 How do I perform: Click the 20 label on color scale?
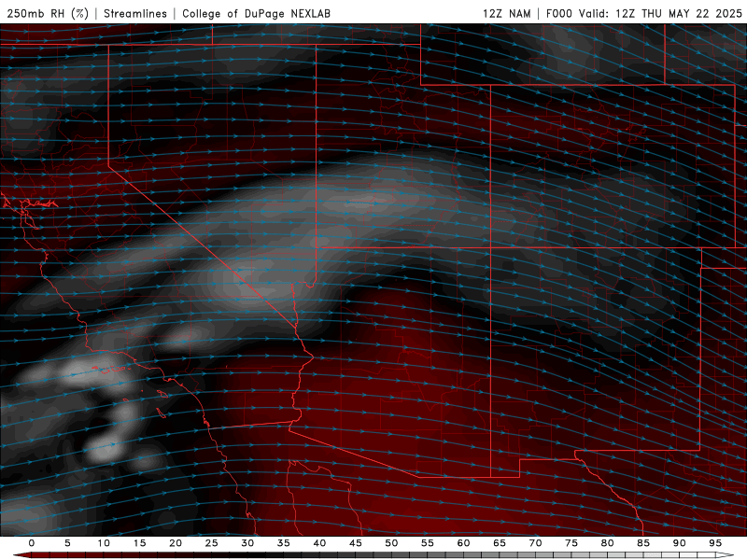176,543
